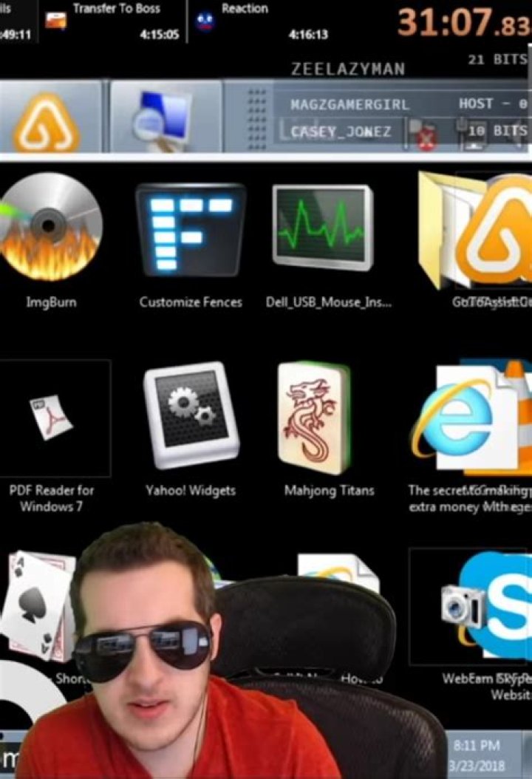Click the taskbar drag handle dots
This screenshot has height=779, width=532.
coord(256,120)
